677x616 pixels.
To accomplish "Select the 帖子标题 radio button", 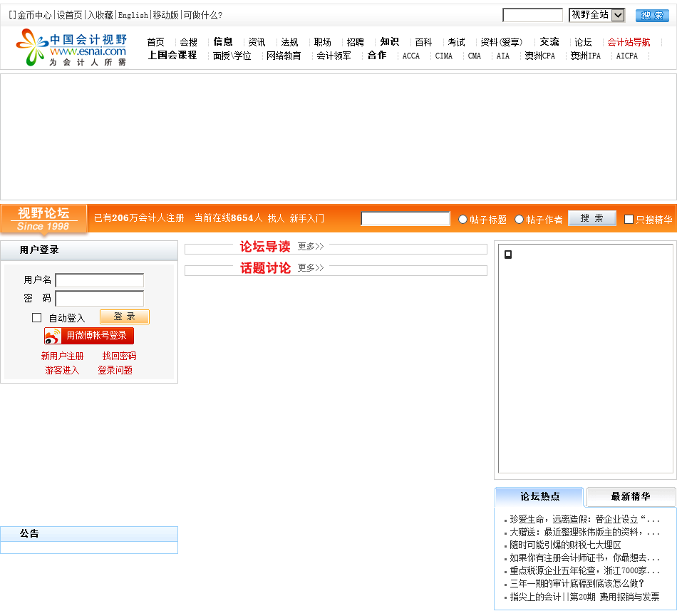I will 462,220.
